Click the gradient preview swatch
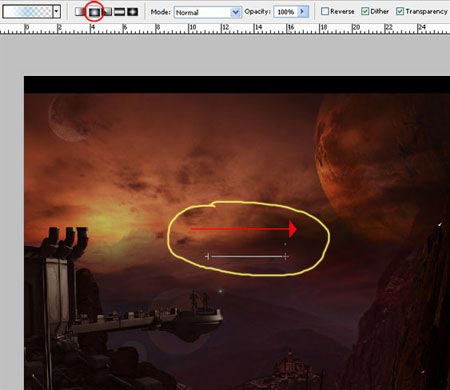 tap(27, 12)
